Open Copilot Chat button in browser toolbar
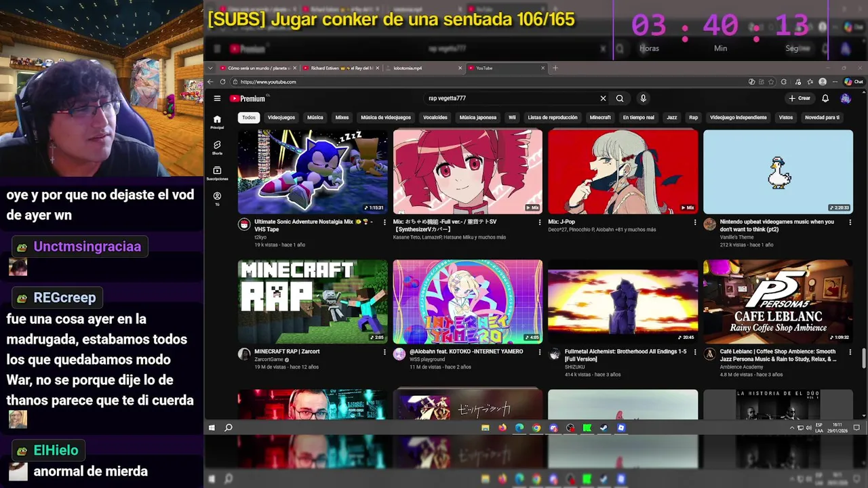The image size is (868, 488). pyautogui.click(x=853, y=81)
